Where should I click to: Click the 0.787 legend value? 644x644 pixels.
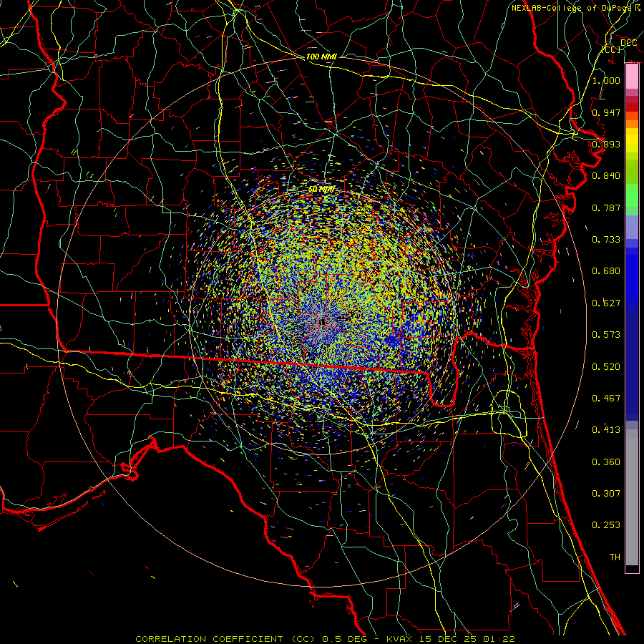point(606,208)
